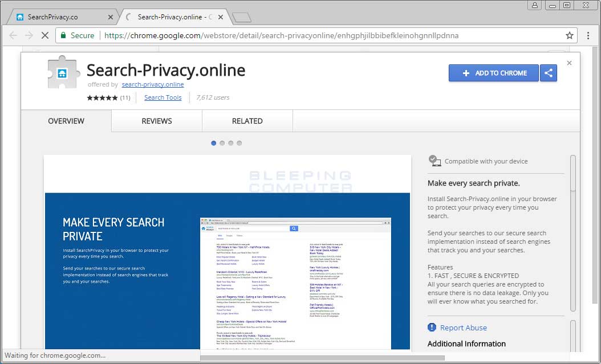The width and height of the screenshot is (601, 364).
Task: Click the Compatible with your device icon
Action: [434, 161]
